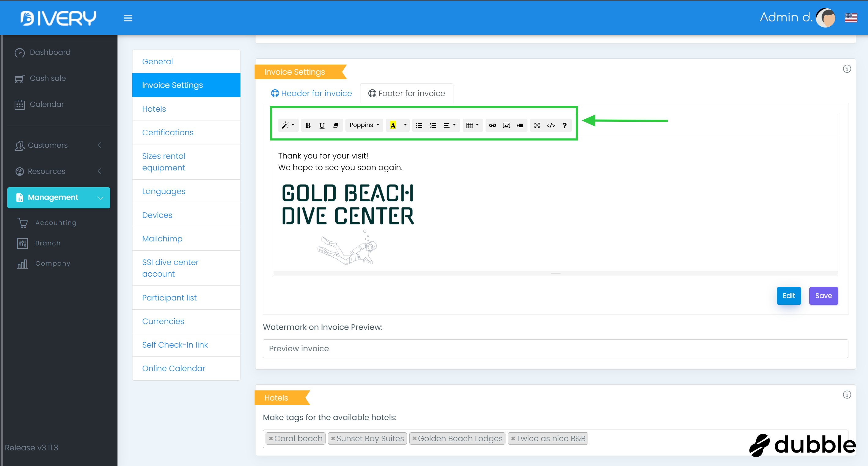Toggle underline formatting in editor toolbar
The height and width of the screenshot is (466, 868).
click(x=322, y=125)
